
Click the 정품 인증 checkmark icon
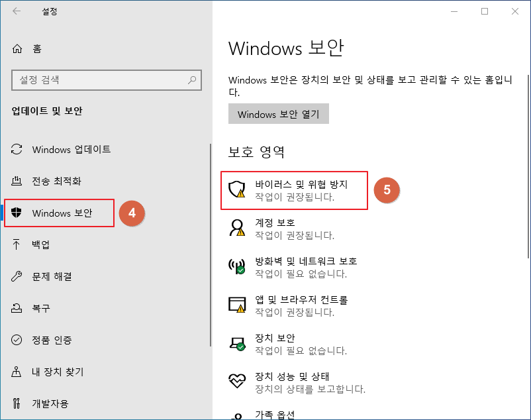(17, 340)
